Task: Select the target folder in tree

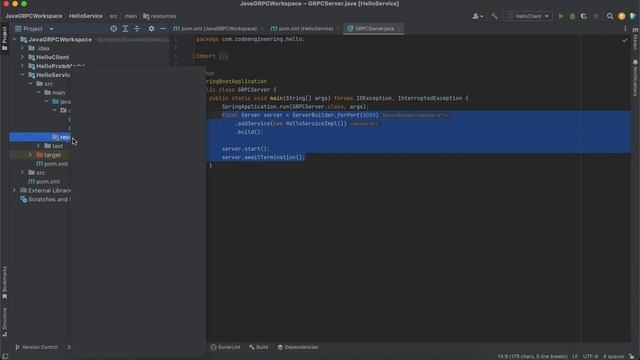Action: pyautogui.click(x=49, y=155)
